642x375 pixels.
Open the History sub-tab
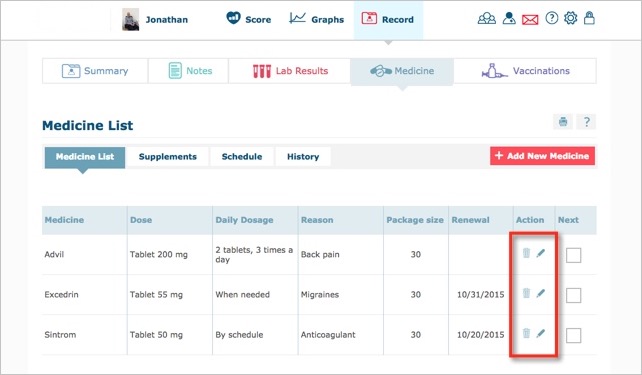[303, 157]
